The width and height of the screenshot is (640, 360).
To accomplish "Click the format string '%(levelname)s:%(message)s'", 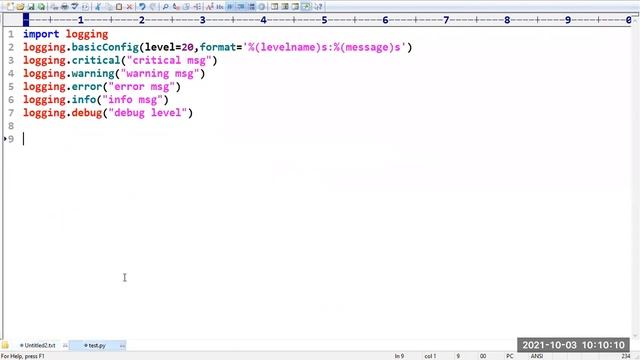I will pos(324,47).
